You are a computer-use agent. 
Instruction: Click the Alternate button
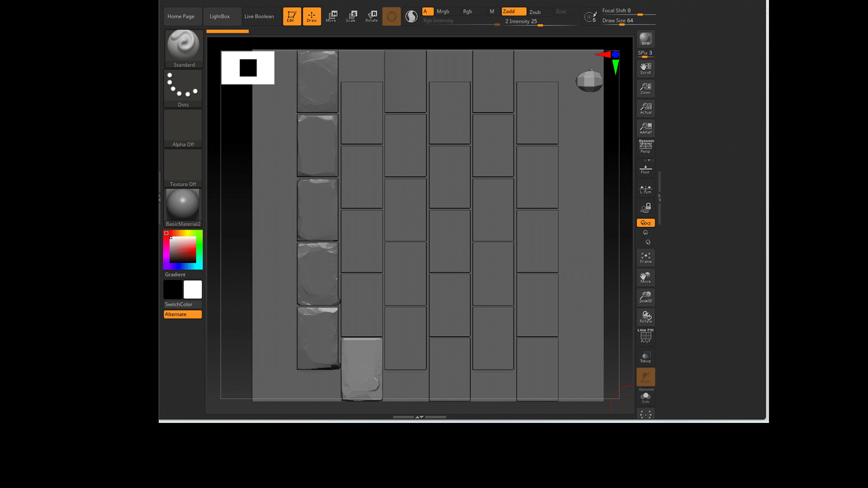pyautogui.click(x=183, y=314)
